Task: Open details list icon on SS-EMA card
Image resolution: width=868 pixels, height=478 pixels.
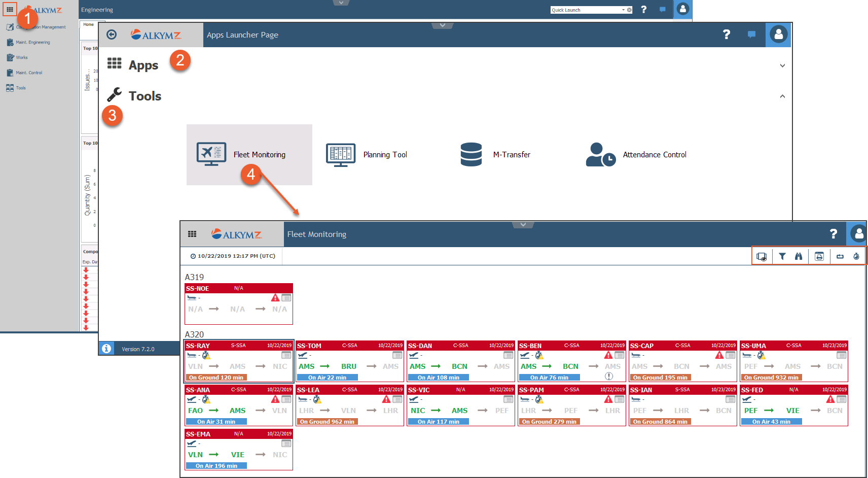Action: point(286,443)
